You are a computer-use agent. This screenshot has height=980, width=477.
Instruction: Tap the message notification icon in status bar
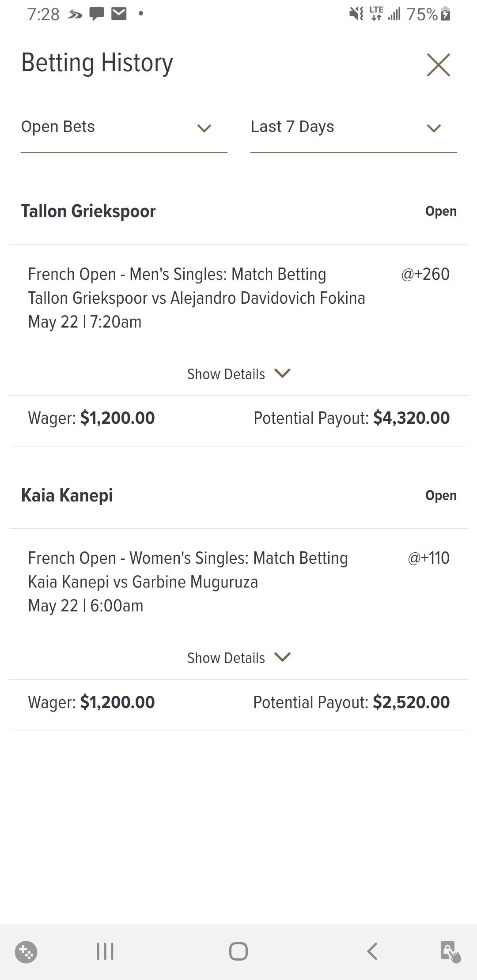[97, 14]
